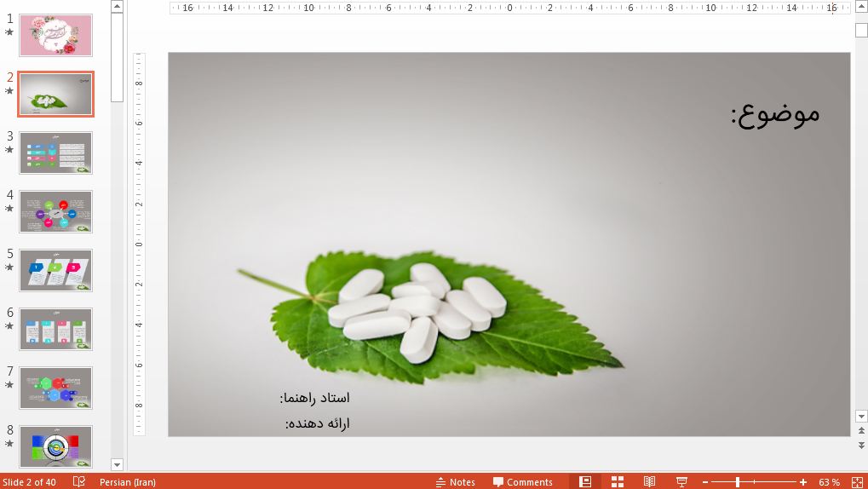Start the Slide Show from status bar
Viewport: 868px width, 489px height.
coord(681,482)
